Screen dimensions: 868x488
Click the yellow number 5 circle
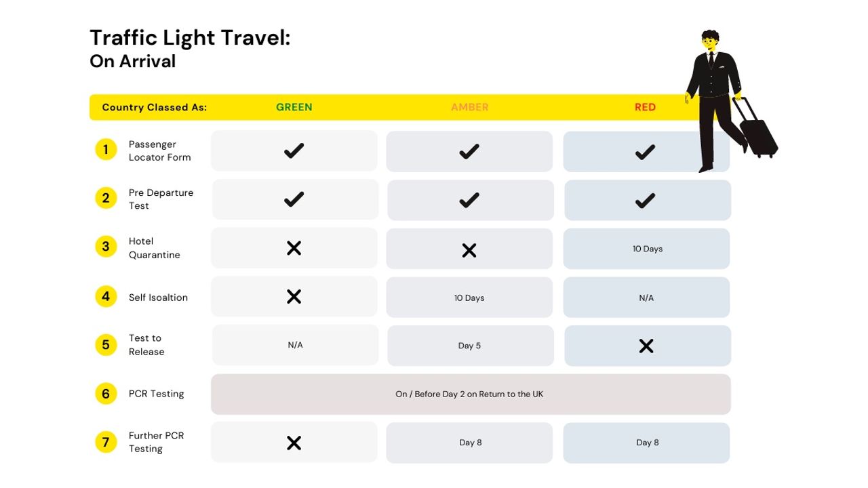pyautogui.click(x=106, y=344)
